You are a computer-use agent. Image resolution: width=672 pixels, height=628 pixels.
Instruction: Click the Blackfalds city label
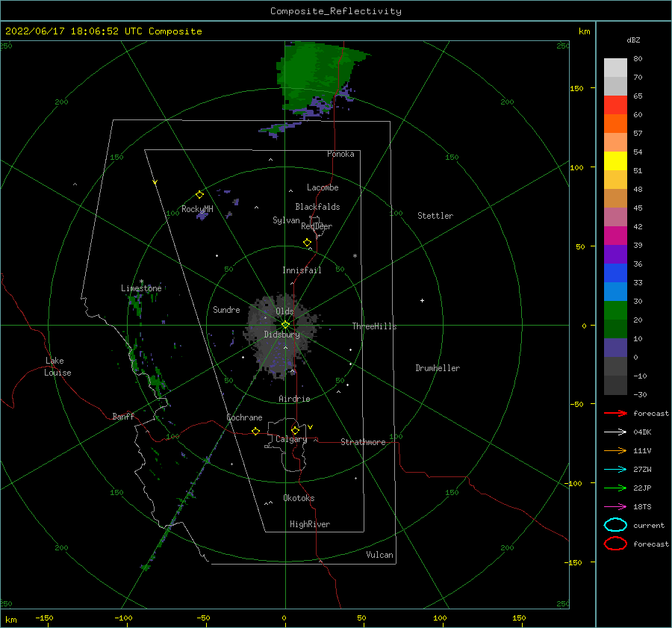coord(317,207)
